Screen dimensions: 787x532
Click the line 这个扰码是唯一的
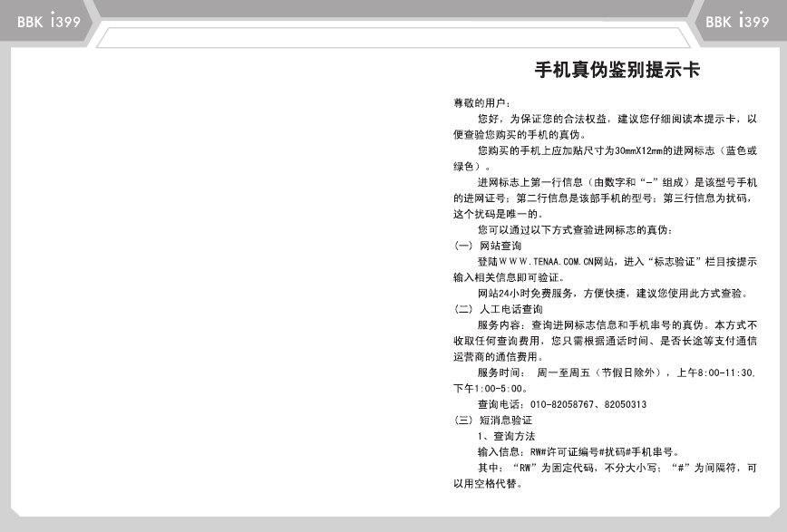pyautogui.click(x=498, y=214)
